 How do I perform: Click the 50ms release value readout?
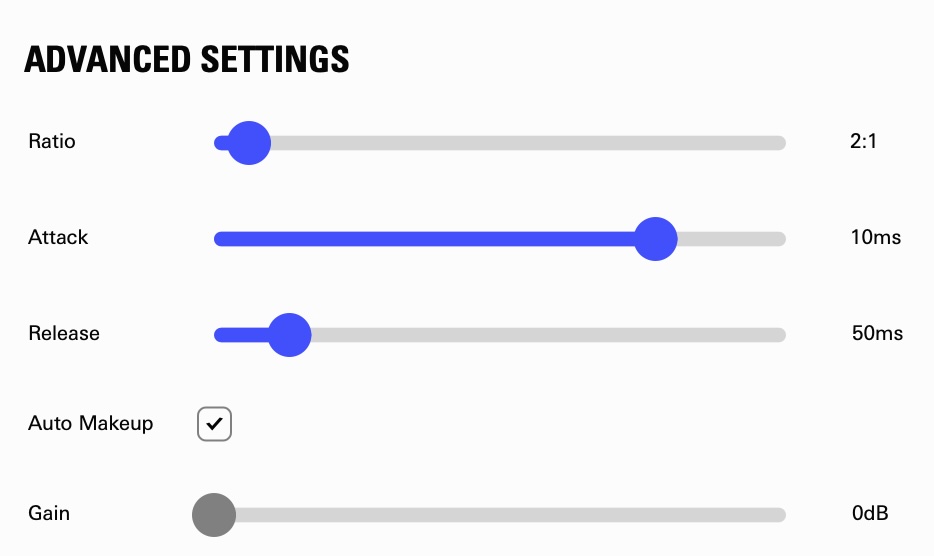877,333
